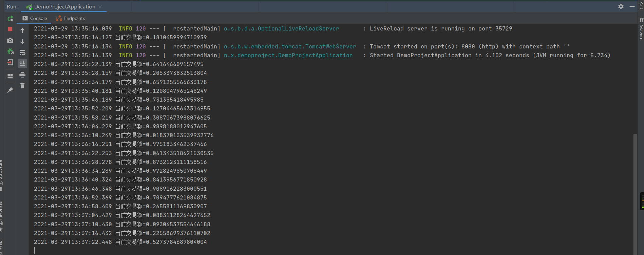
Task: Click the log line timestamped 13:35:58.219
Action: pyautogui.click(x=122, y=118)
